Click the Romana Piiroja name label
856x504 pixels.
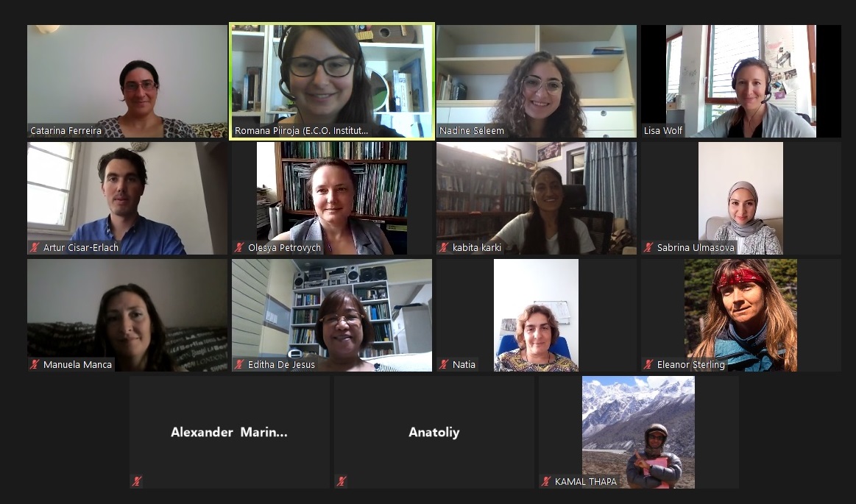pyautogui.click(x=301, y=131)
